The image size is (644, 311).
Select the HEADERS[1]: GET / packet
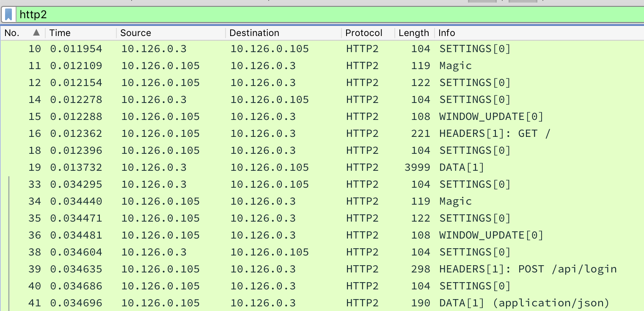tap(322, 133)
